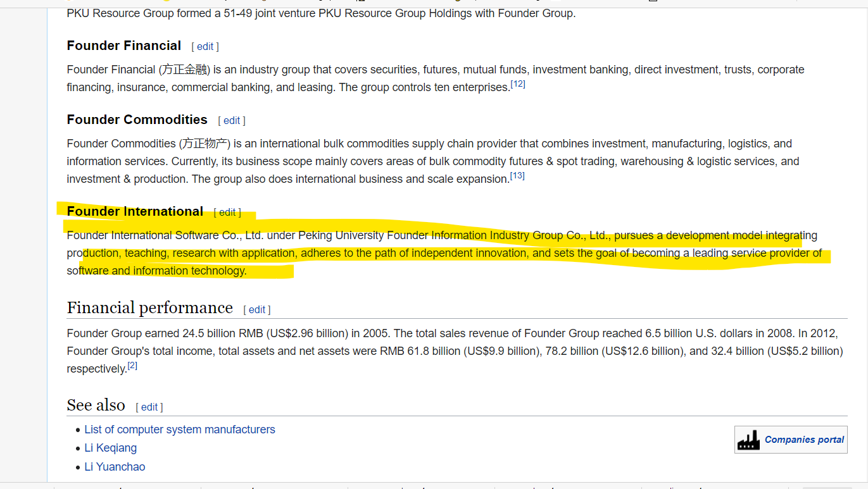Screen dimensions: 868x489
Task: Click the factory portal icon
Action: (748, 440)
